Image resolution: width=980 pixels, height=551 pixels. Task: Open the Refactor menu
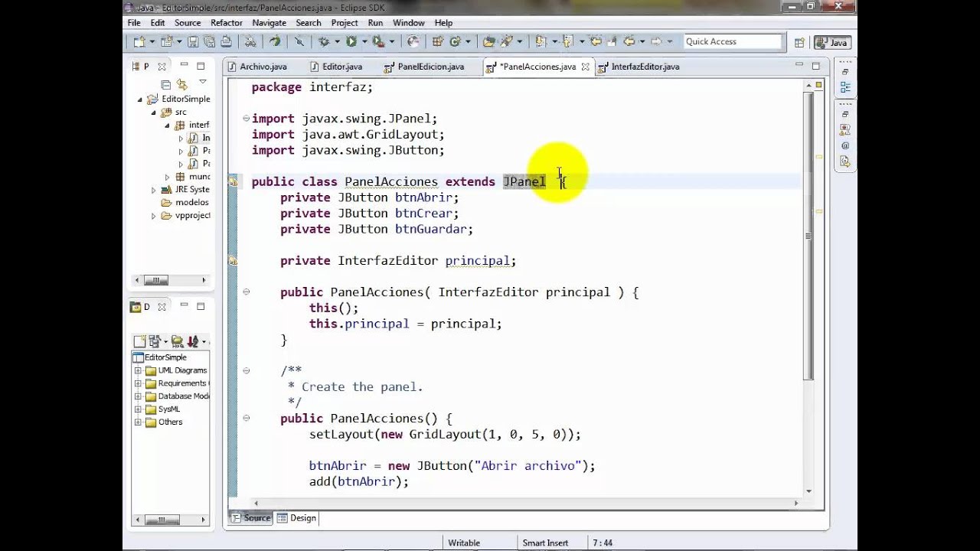[227, 23]
